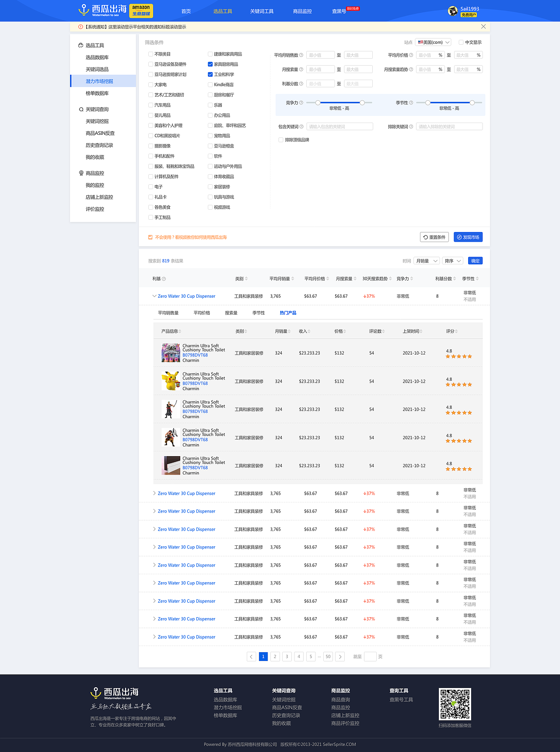Expand the second Zero Water 30 Cup Dispenser row
560x752 pixels.
click(154, 493)
